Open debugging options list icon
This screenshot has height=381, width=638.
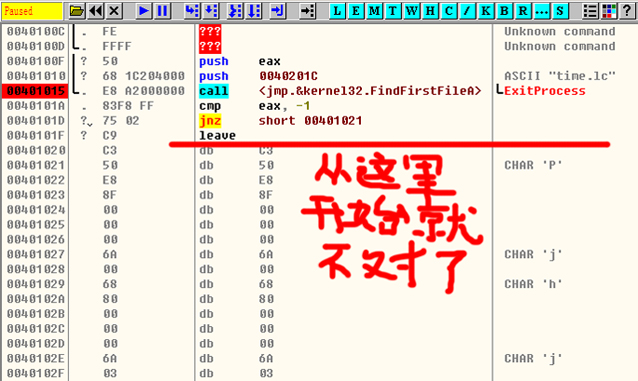click(590, 11)
